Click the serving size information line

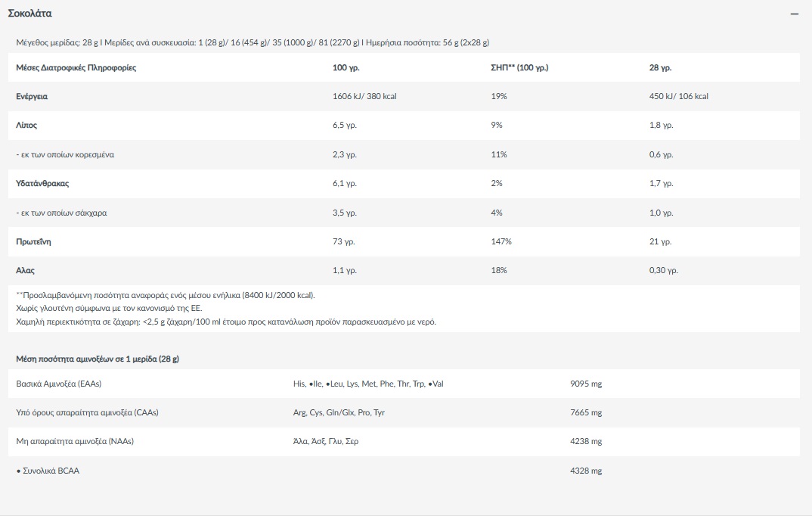coord(252,42)
